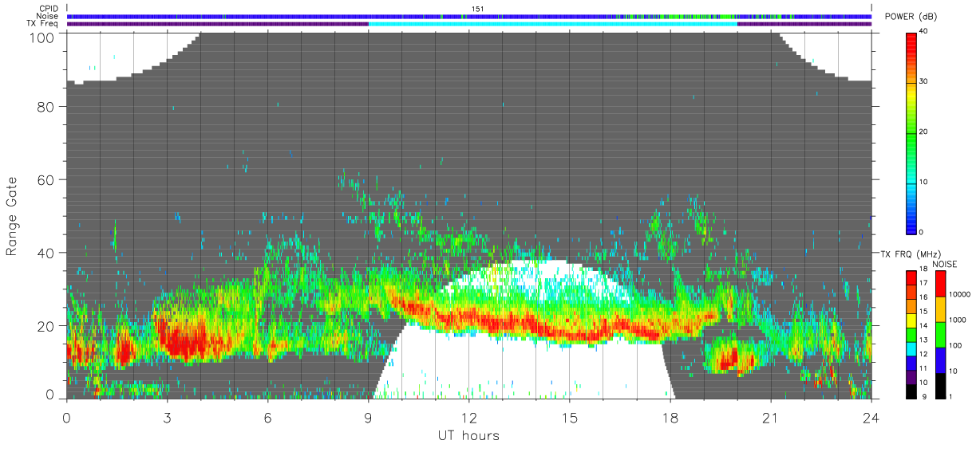Click the CPID label at top left
This screenshot has height=452, width=980.
click(49, 9)
